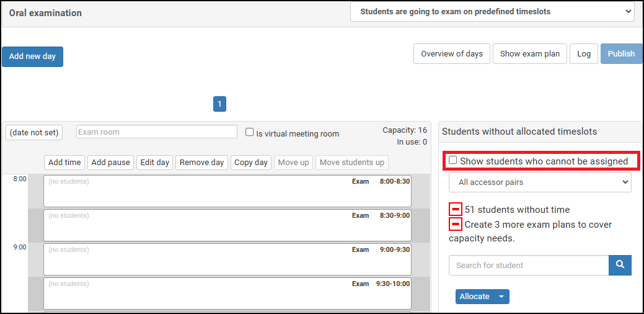Image resolution: width=644 pixels, height=314 pixels.
Task: Open the Overview of days
Action: (451, 54)
